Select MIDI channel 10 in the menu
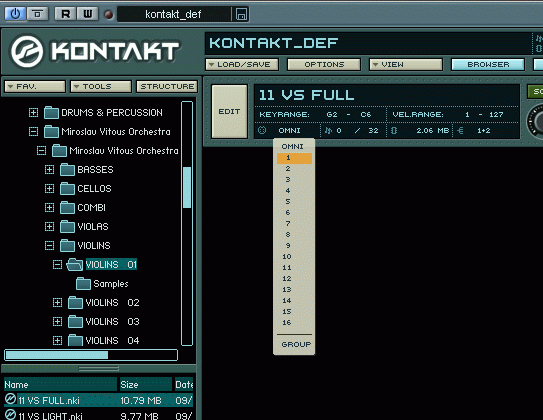The width and height of the screenshot is (543, 420). click(294, 257)
